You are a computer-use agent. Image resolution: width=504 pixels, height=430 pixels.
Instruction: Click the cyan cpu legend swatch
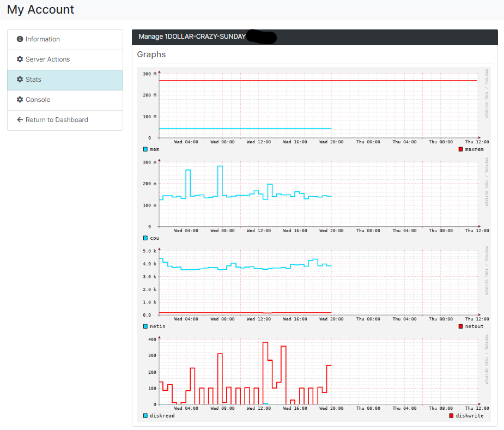pyautogui.click(x=145, y=238)
